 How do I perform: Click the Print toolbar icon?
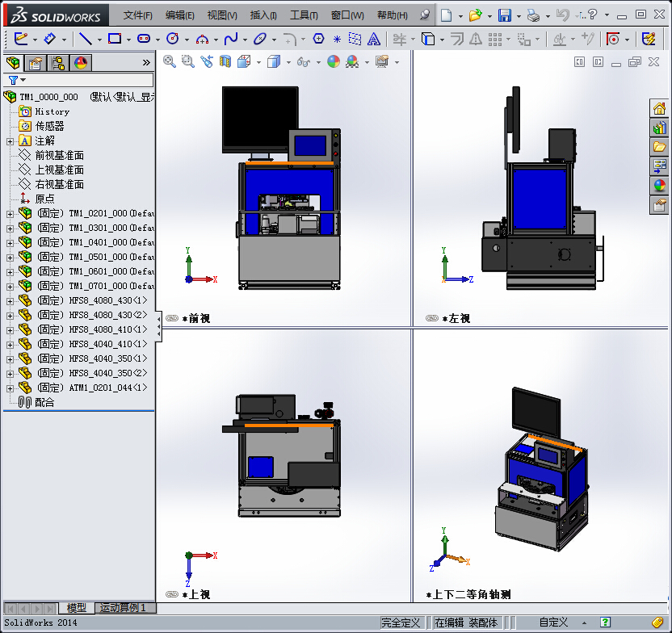click(x=533, y=15)
